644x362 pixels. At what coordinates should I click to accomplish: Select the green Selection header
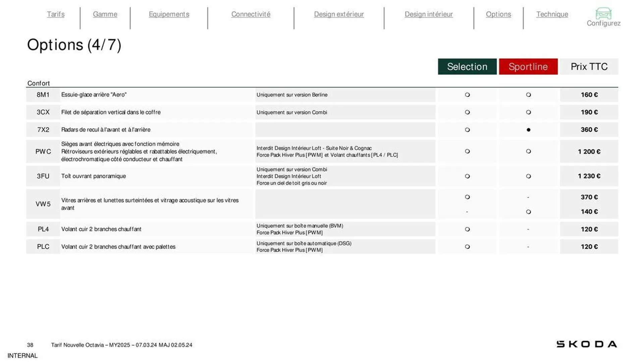tap(467, 66)
